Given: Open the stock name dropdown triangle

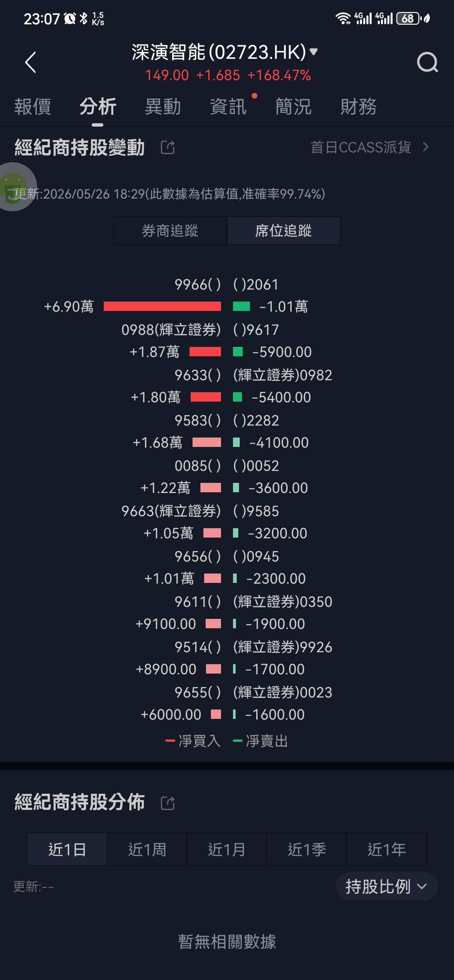Looking at the screenshot, I should pos(314,52).
